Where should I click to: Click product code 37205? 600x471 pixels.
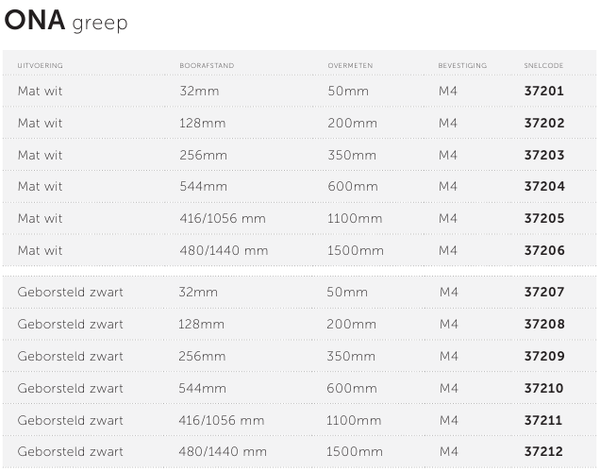tap(544, 219)
